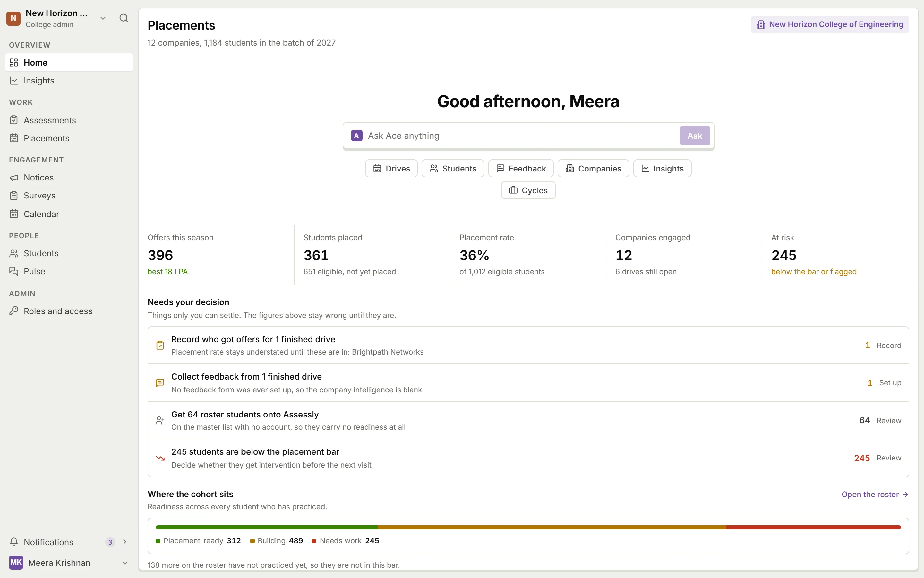Click the MK avatar for Meera Krishnan
This screenshot has height=578, width=924.
[x=16, y=562]
